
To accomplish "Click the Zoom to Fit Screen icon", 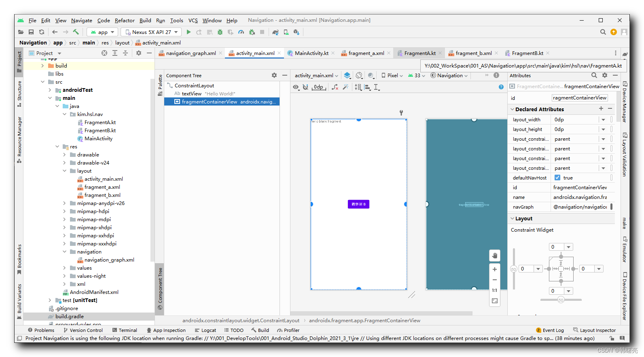I will point(495,301).
